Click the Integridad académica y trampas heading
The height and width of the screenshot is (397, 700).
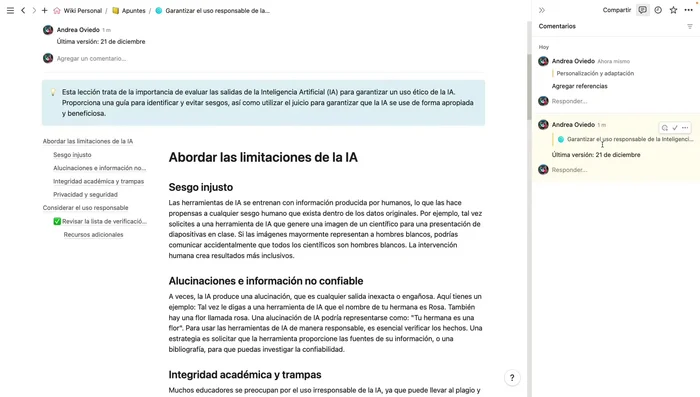point(245,375)
